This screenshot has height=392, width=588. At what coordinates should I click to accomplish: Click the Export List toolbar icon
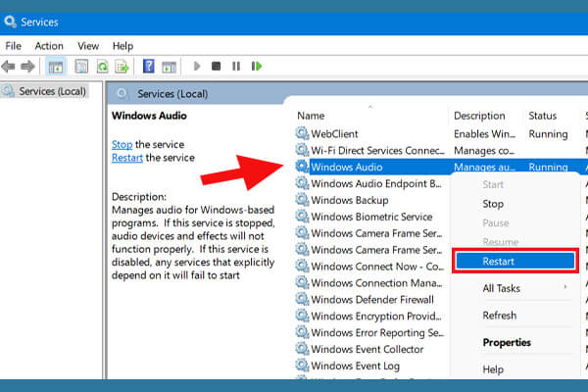click(x=122, y=67)
